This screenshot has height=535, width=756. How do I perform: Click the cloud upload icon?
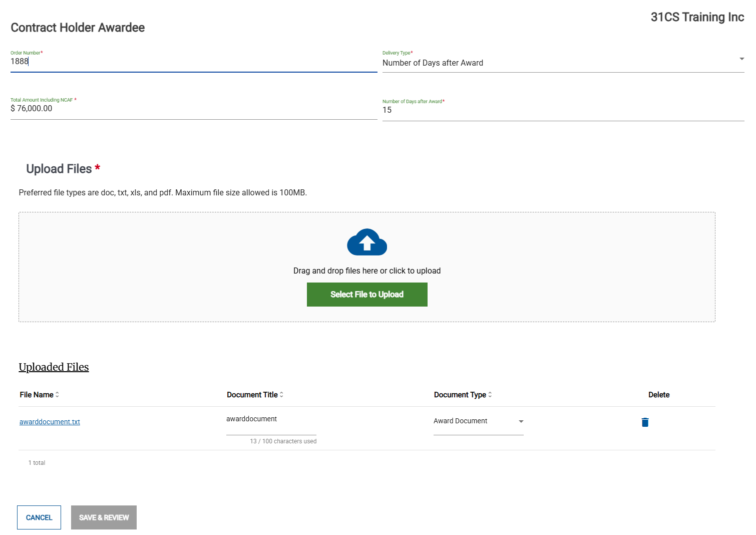(x=367, y=242)
